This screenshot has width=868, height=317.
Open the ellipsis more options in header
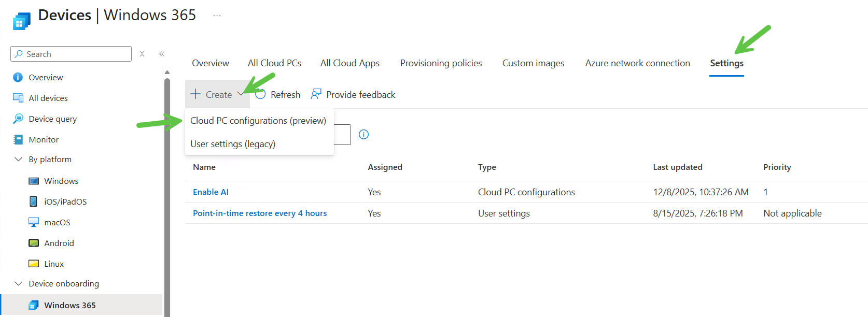pos(217,16)
